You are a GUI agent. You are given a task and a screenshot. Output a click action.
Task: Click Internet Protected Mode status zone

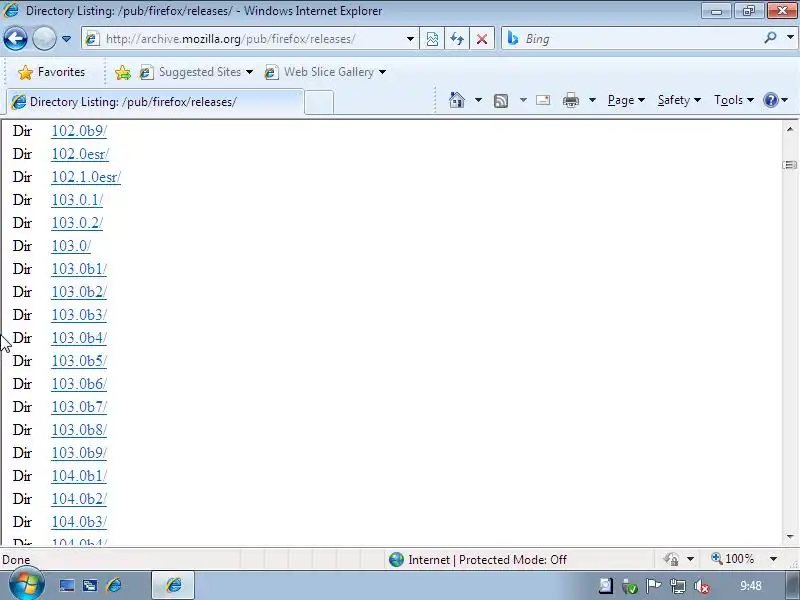487,560
